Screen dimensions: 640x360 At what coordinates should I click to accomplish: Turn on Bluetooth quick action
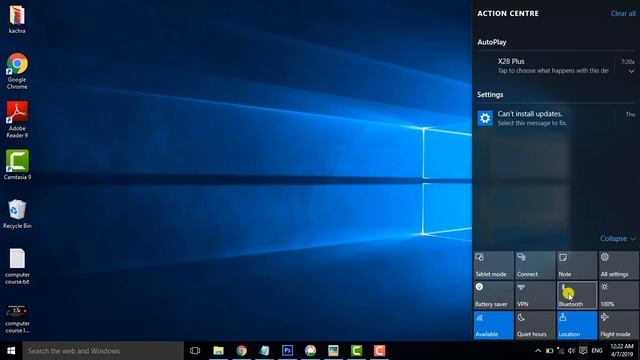(x=577, y=295)
